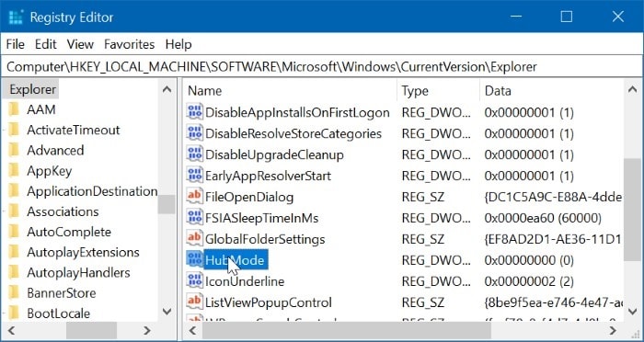This screenshot has height=342, width=644.
Task: Click the DWORD icon beside DisableAppInstallsOnFirstLogon
Action: [x=194, y=111]
